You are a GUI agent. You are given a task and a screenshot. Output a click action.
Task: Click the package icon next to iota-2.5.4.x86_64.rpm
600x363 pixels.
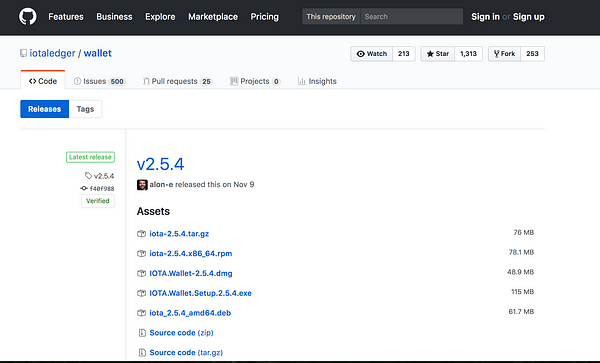[142, 254]
